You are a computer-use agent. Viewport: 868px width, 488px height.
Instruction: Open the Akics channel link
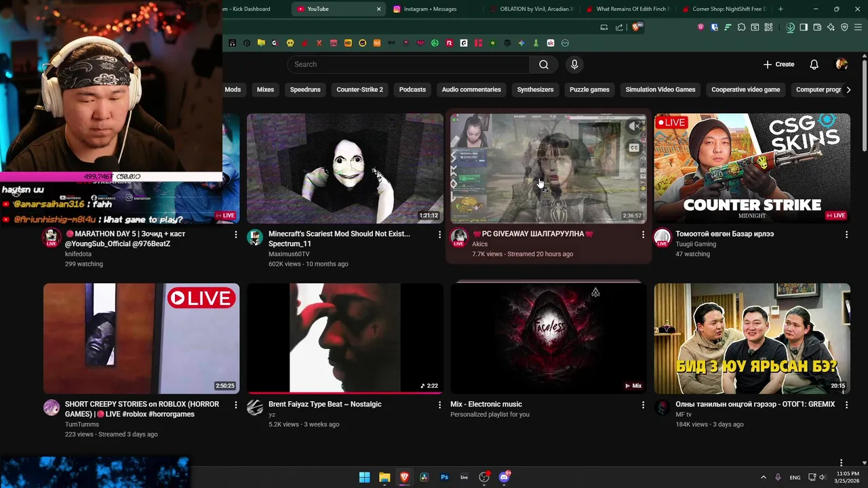[479, 244]
